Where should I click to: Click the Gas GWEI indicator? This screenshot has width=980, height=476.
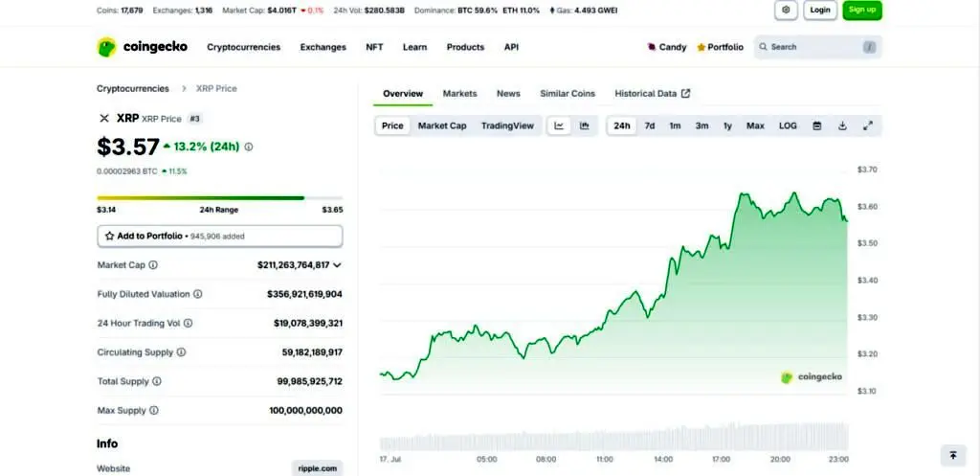(x=583, y=10)
